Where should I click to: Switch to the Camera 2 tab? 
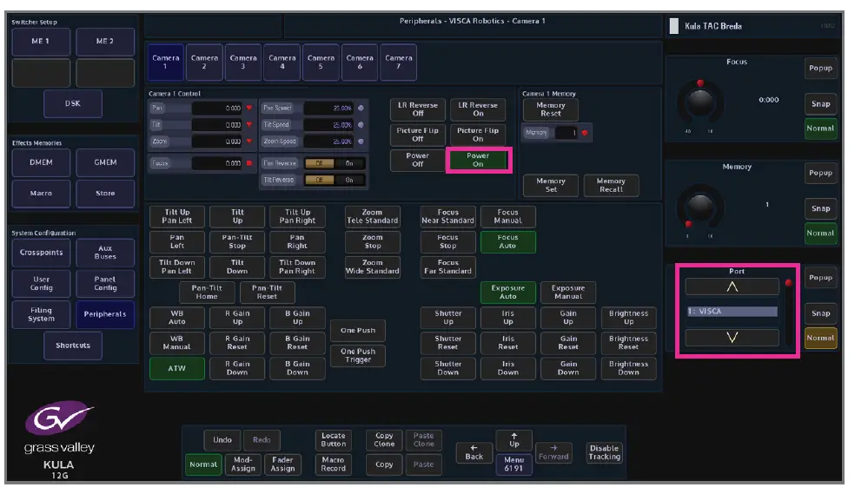click(204, 62)
